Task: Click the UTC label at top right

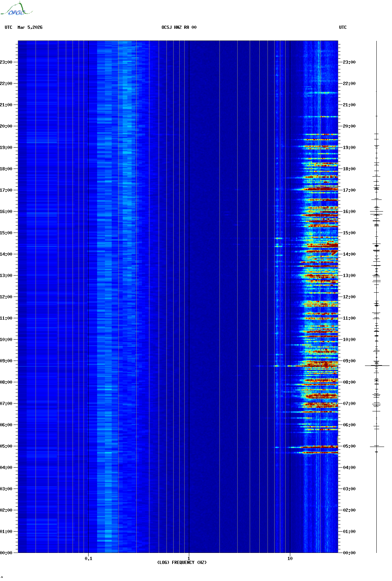Action: point(343,27)
